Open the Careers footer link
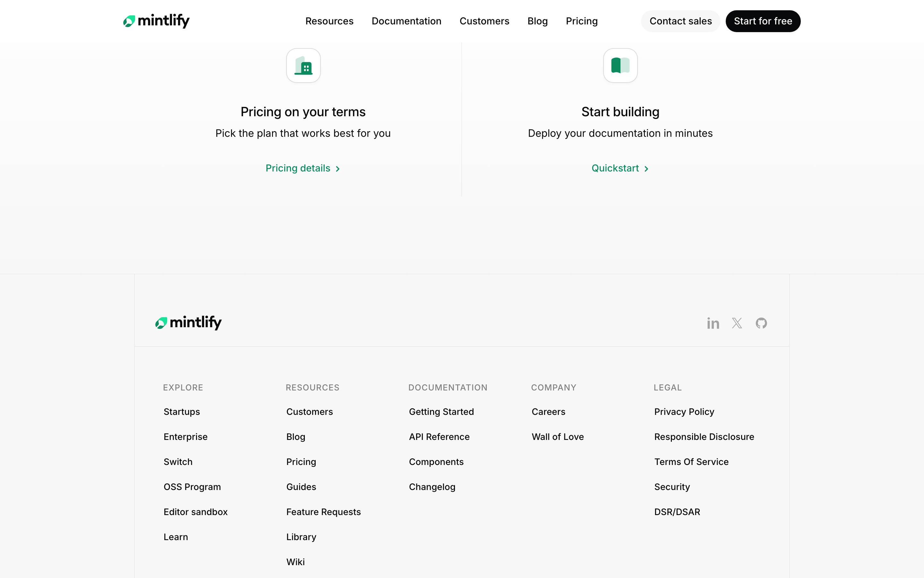Viewport: 924px width, 578px height. (548, 412)
